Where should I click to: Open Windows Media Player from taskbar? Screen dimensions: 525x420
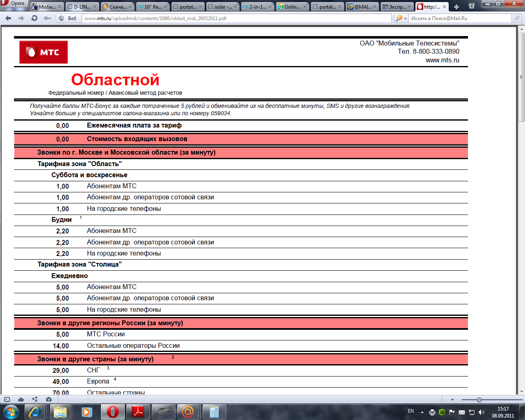(x=86, y=412)
